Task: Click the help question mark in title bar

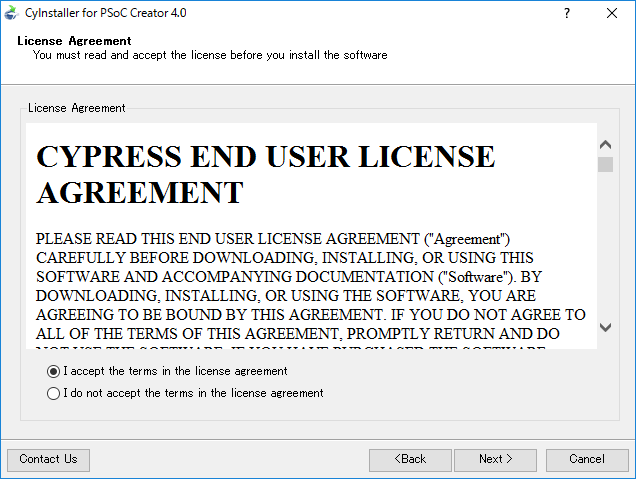Action: coord(567,13)
